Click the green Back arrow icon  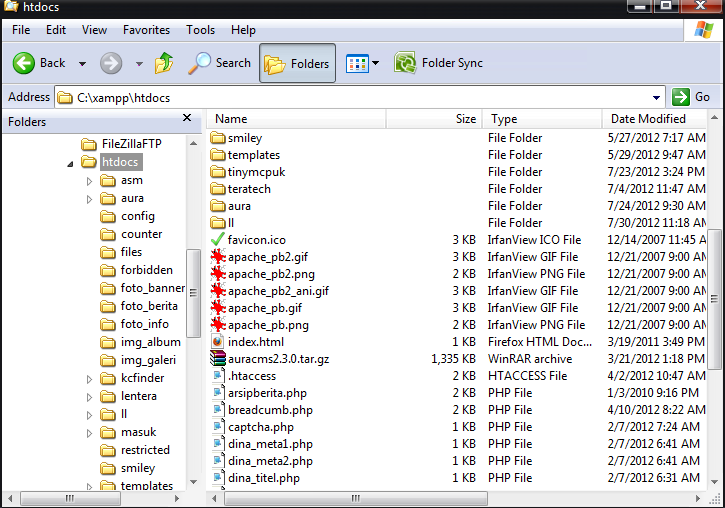tap(24, 63)
